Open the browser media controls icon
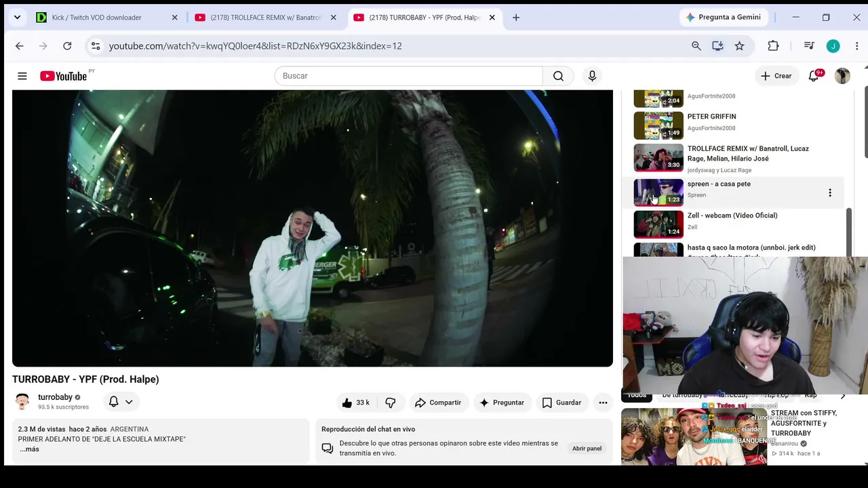Image resolution: width=868 pixels, height=488 pixels. click(x=809, y=46)
